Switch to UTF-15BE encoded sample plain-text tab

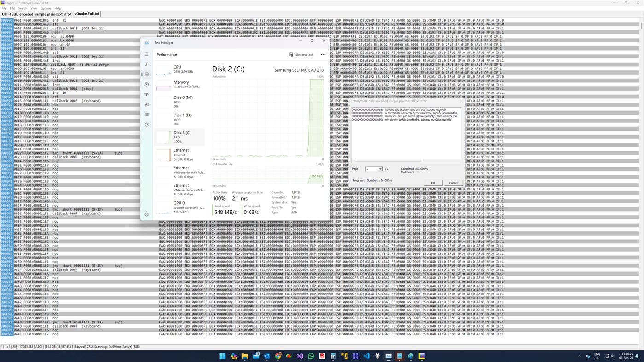click(37, 14)
